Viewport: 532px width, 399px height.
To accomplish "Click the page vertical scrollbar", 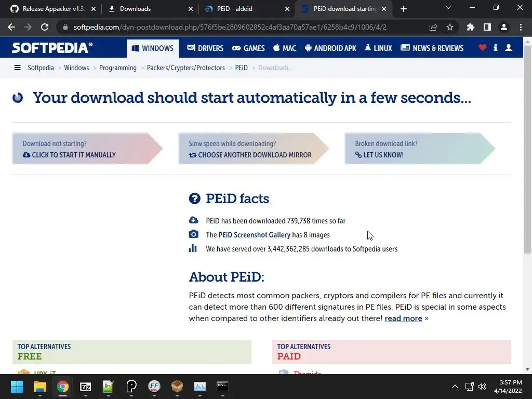I will 527,149.
